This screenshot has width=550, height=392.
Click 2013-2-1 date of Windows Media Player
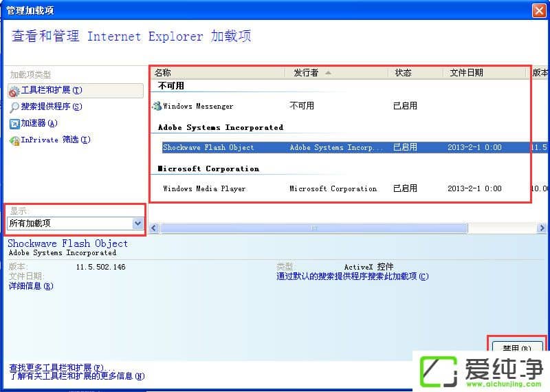pyautogui.click(x=474, y=188)
